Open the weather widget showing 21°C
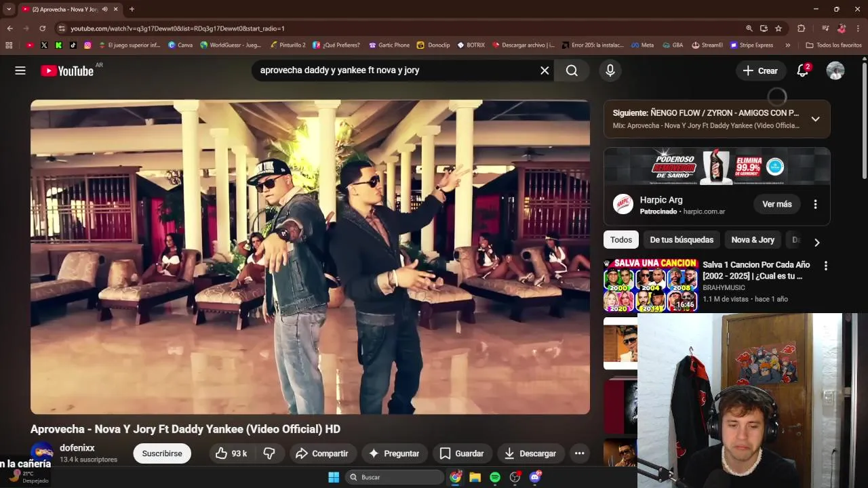Image resolution: width=868 pixels, height=488 pixels. click(28, 477)
